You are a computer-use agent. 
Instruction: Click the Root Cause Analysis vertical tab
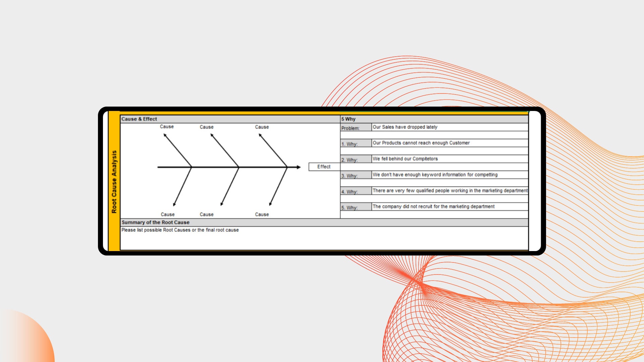pos(114,180)
